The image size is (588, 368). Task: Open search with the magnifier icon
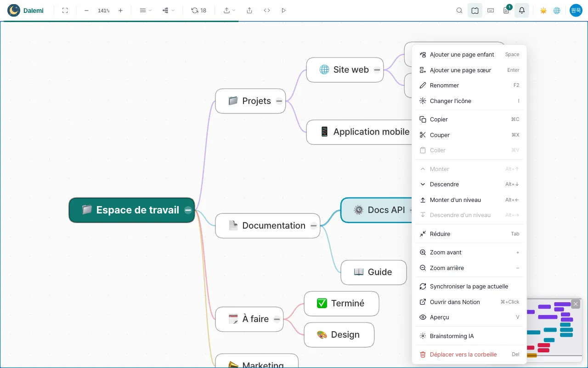point(459,11)
